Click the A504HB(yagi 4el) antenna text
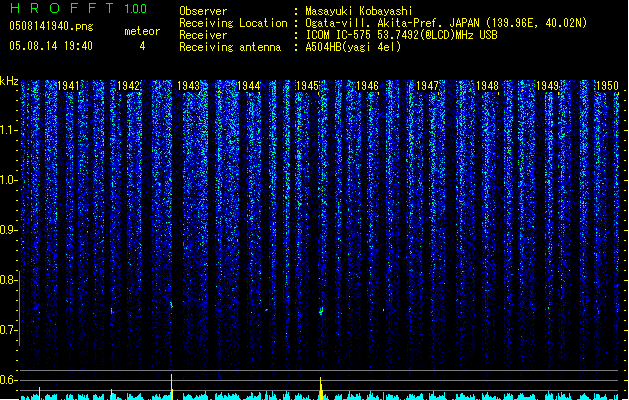The width and height of the screenshot is (629, 400). 353,47
